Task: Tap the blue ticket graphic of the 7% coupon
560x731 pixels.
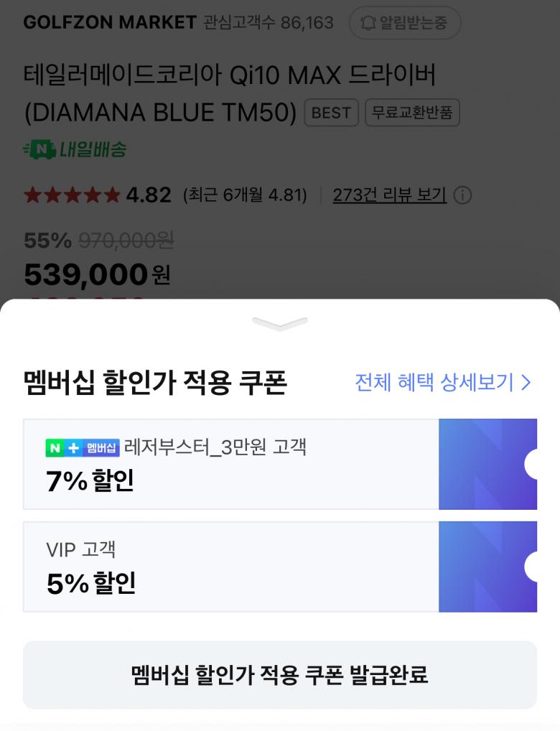Action: pos(487,465)
